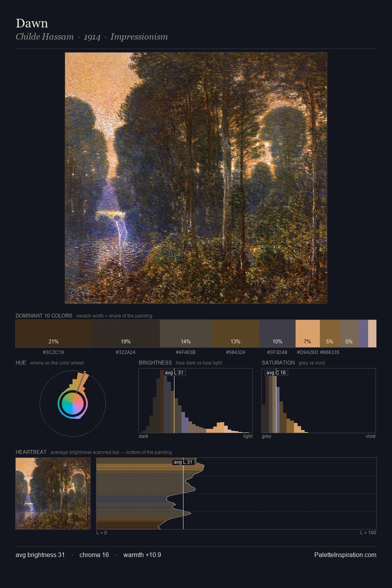Click footer text 'avg brightness 31'
Screen dimensions: 392x588
[40, 555]
